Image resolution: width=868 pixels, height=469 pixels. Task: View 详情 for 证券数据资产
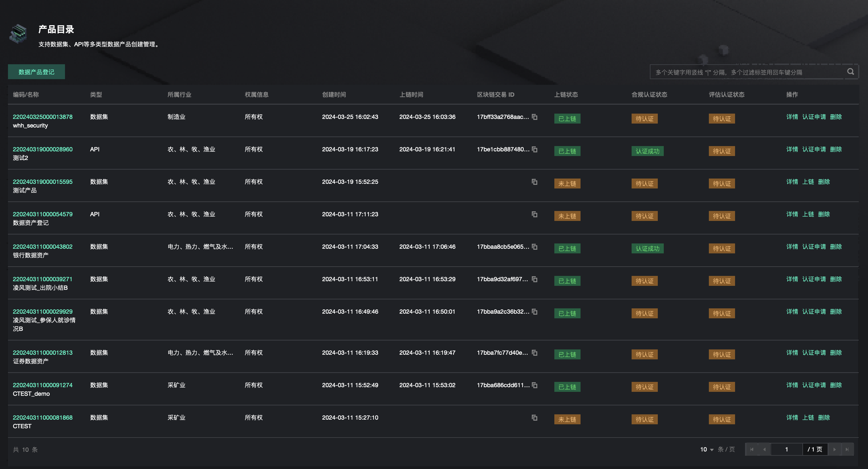[x=792, y=352]
